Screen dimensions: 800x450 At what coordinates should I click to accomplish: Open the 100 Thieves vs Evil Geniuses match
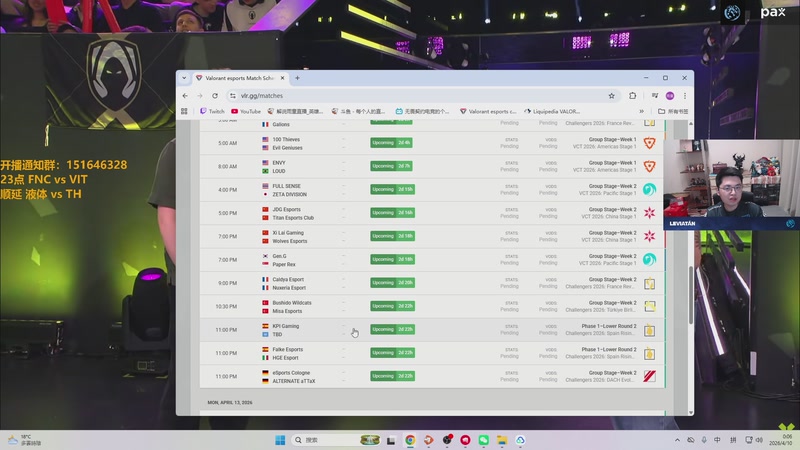point(432,143)
